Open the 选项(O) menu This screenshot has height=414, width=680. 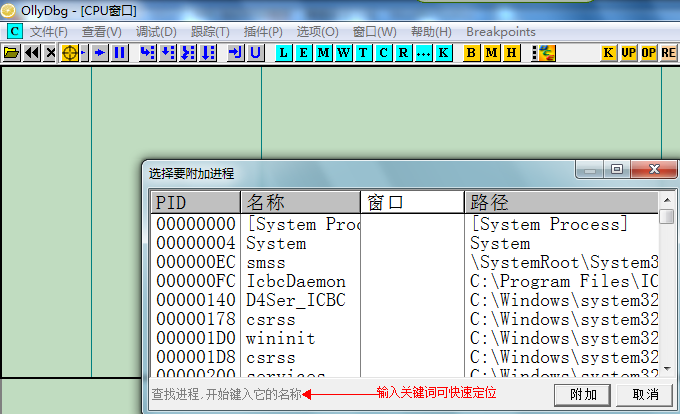click(x=317, y=32)
